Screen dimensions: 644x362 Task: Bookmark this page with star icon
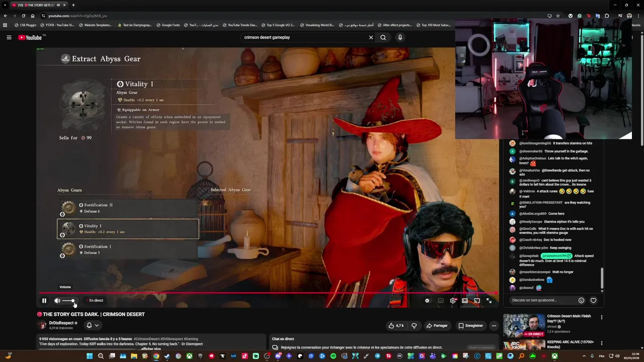[558, 16]
